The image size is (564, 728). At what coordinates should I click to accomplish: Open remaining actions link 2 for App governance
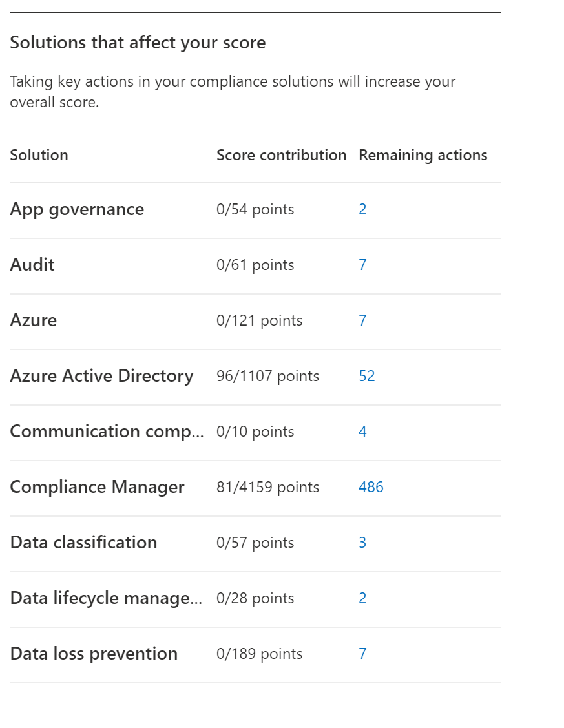point(362,209)
